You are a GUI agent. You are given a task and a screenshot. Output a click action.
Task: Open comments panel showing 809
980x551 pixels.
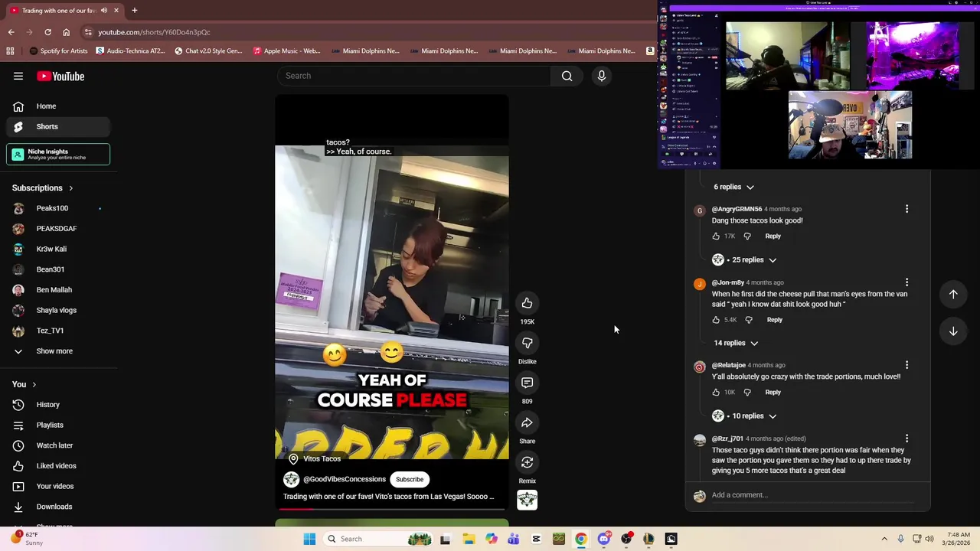pyautogui.click(x=527, y=383)
